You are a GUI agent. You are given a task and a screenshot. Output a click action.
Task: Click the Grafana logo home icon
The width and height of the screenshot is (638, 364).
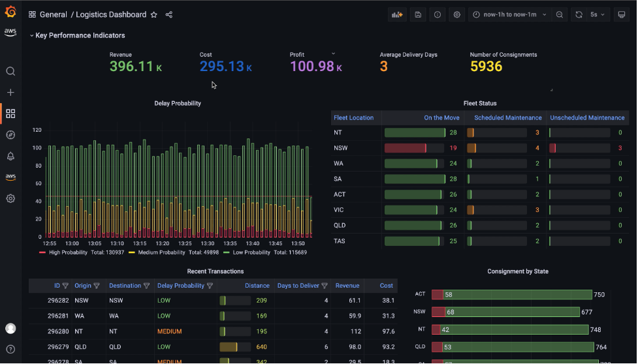tap(10, 12)
